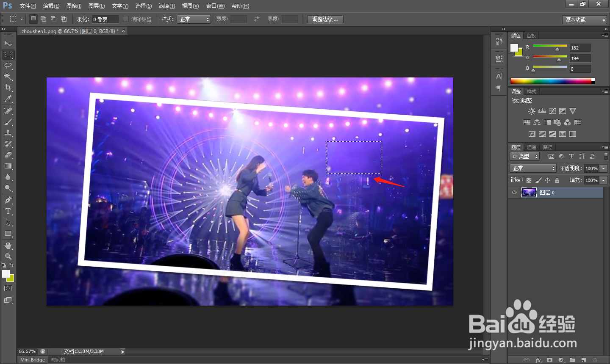
Task: Open the Layers panel flyout menu
Action: pyautogui.click(x=604, y=147)
